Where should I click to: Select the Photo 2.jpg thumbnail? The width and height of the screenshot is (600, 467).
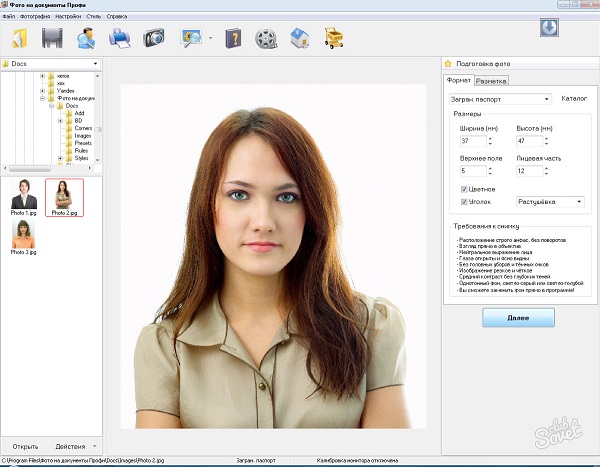64,198
